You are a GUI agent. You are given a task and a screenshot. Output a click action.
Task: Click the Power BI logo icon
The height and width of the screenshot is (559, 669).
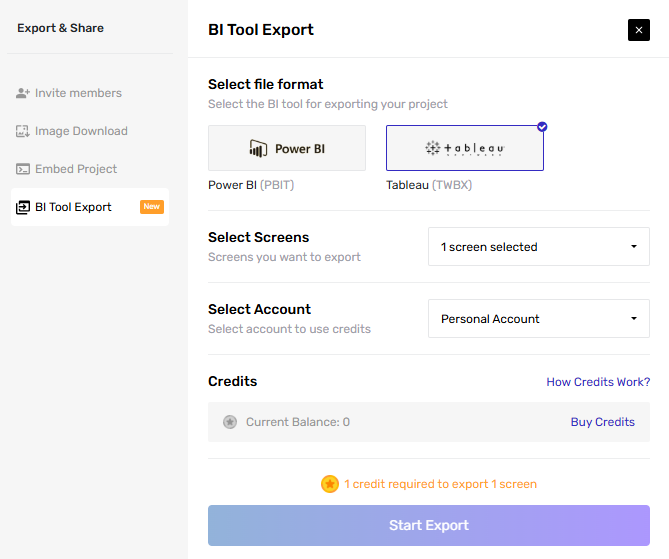pos(258,149)
